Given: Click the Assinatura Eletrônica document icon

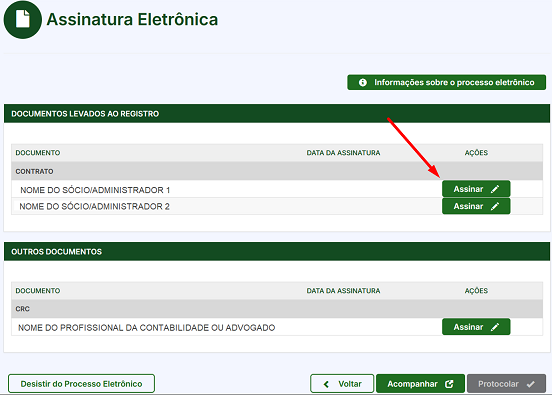Looking at the screenshot, I should pyautogui.click(x=23, y=19).
